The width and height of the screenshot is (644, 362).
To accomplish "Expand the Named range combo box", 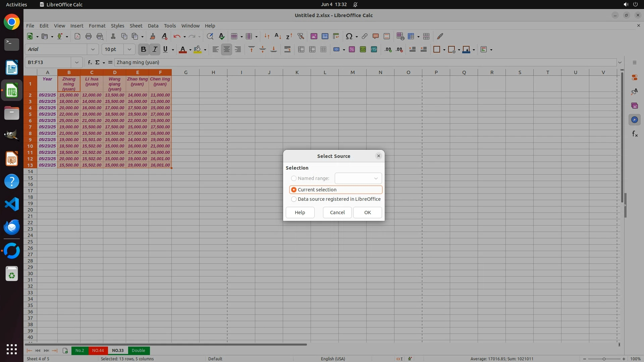I will [376, 178].
